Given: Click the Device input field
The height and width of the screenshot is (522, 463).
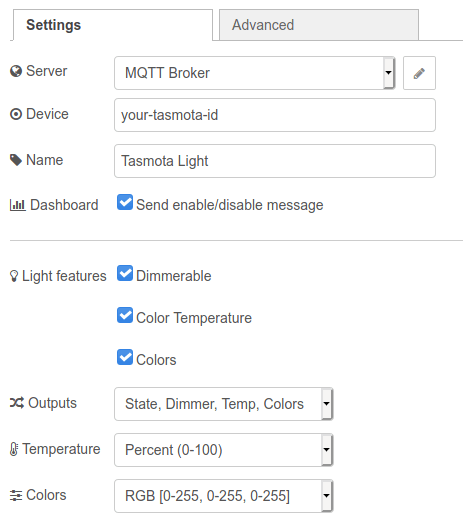Looking at the screenshot, I should tap(275, 115).
